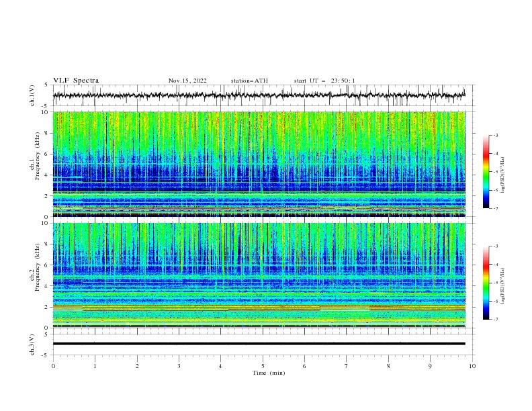Click the "7" minute tick on time axis
The width and height of the screenshot is (532, 411).
[x=347, y=366]
